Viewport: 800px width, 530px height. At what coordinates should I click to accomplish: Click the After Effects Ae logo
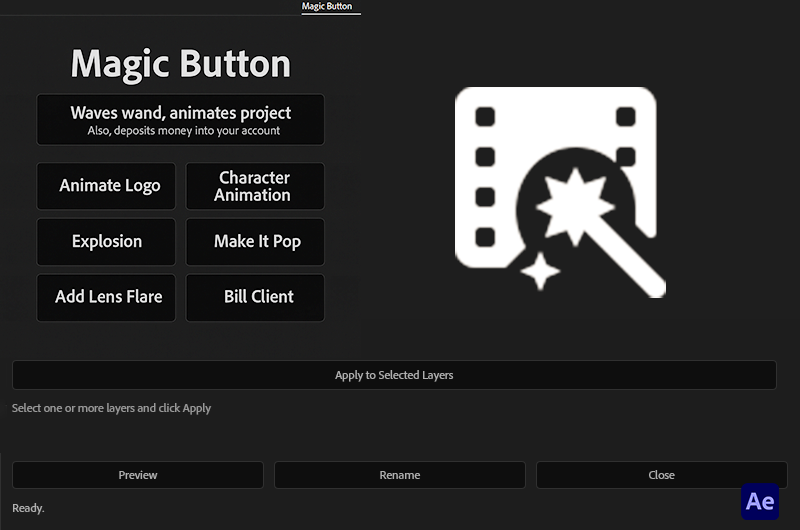click(760, 501)
